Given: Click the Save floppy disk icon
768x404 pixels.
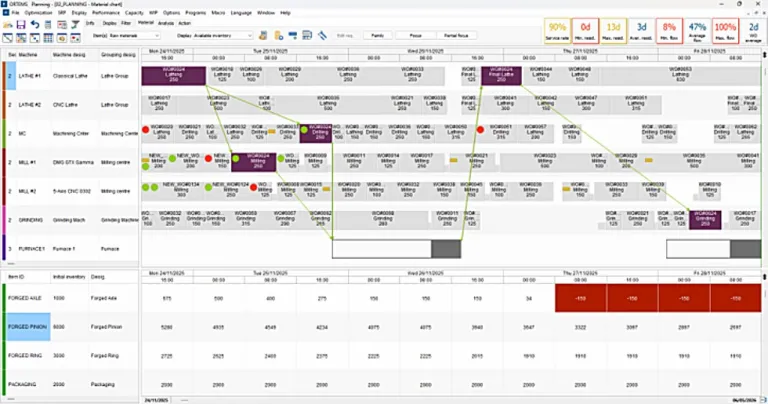Looking at the screenshot, I should click(21, 24).
